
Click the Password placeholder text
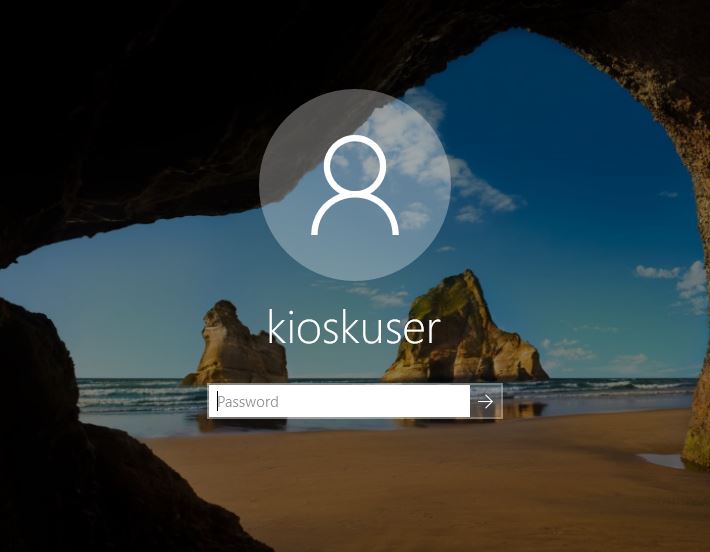(x=248, y=402)
